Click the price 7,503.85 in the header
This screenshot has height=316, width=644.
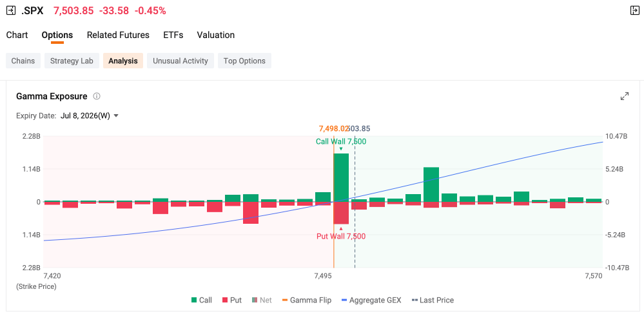(x=73, y=11)
